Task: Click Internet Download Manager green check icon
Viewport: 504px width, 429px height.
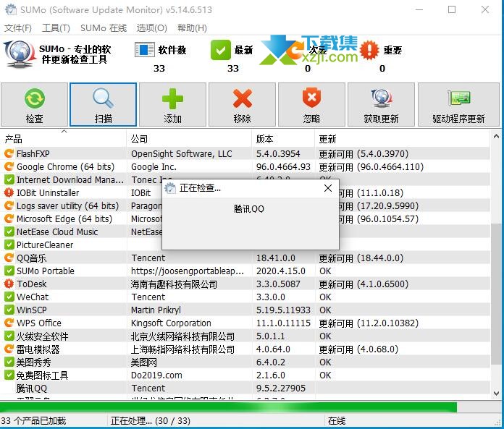Action: [9, 180]
